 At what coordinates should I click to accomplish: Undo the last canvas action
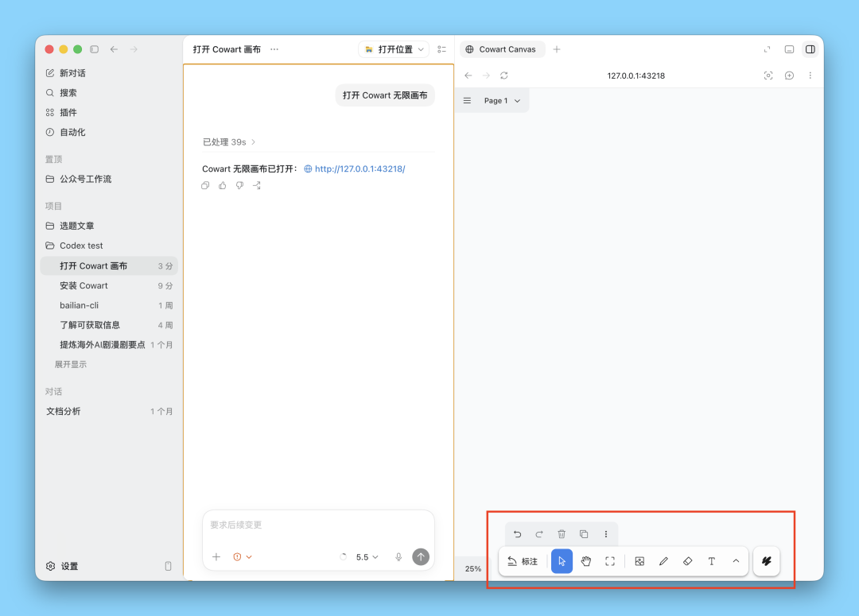517,534
